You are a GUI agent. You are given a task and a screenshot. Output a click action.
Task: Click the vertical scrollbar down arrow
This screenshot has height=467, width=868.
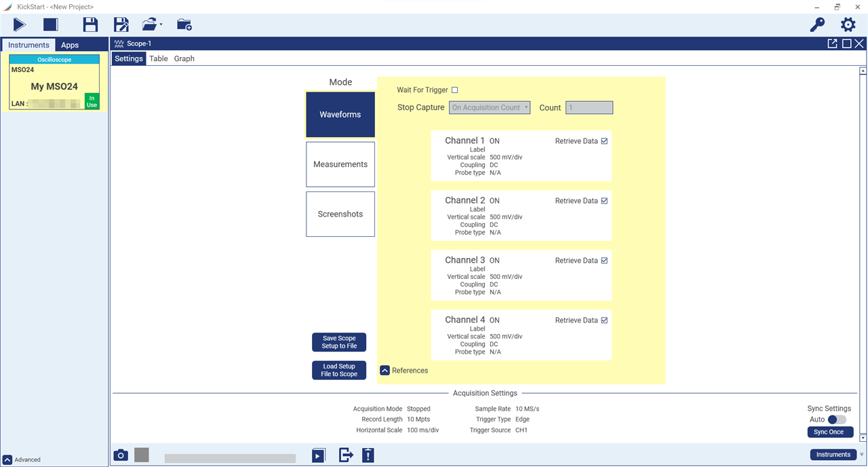tap(863, 437)
